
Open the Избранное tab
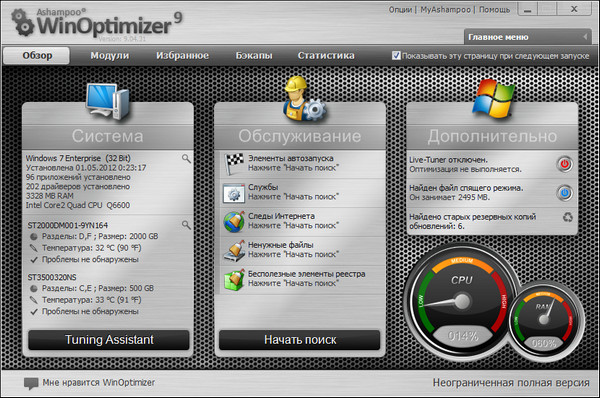182,55
